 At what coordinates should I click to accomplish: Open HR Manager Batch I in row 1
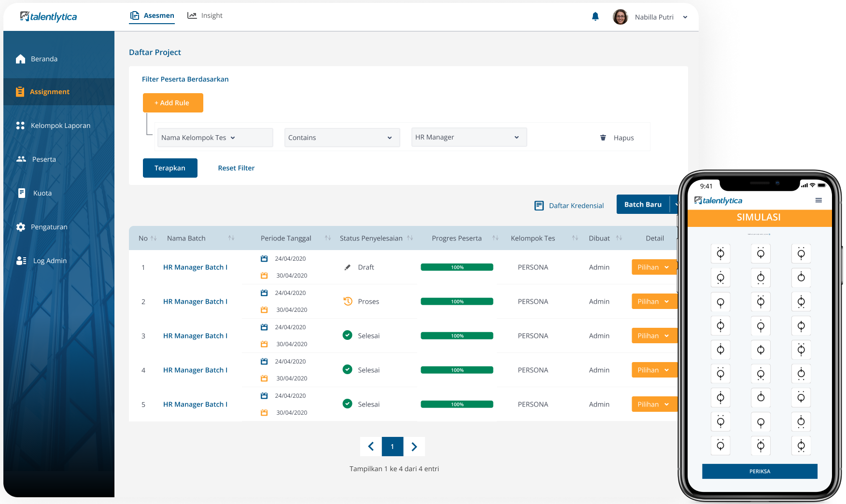pyautogui.click(x=195, y=267)
